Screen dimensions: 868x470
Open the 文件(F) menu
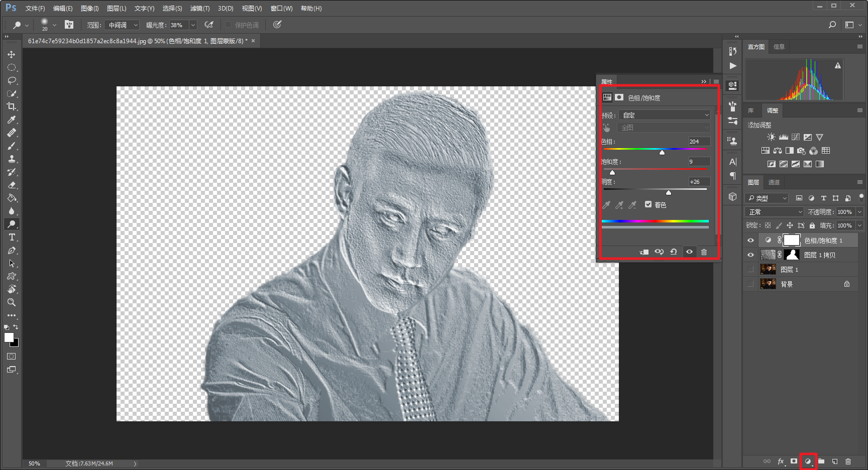35,9
